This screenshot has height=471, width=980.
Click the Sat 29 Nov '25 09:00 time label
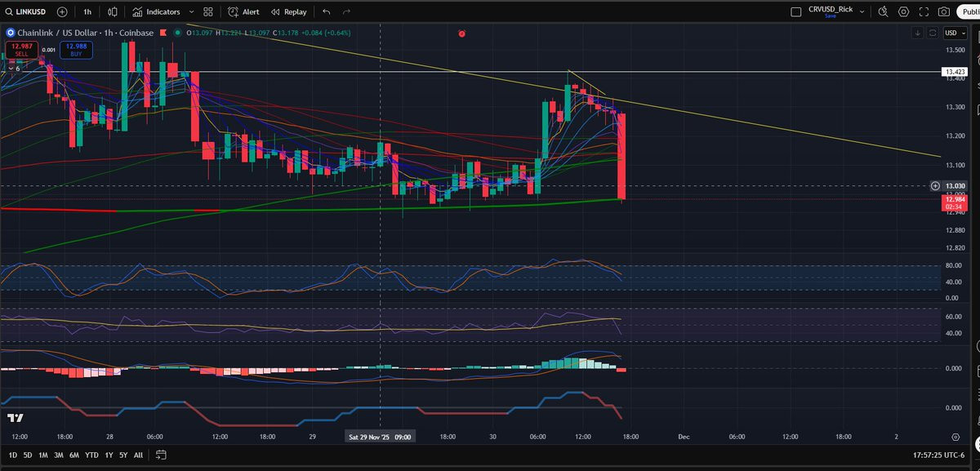coord(380,437)
